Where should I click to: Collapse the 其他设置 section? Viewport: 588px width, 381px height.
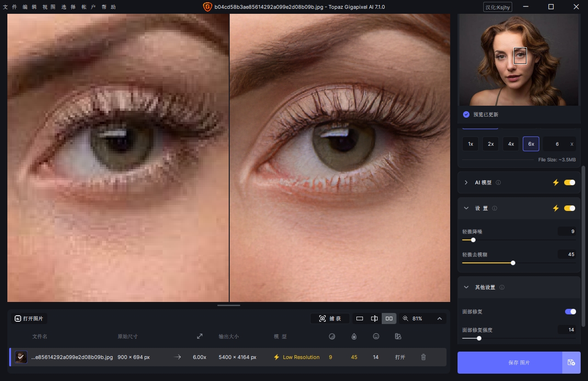click(x=466, y=287)
